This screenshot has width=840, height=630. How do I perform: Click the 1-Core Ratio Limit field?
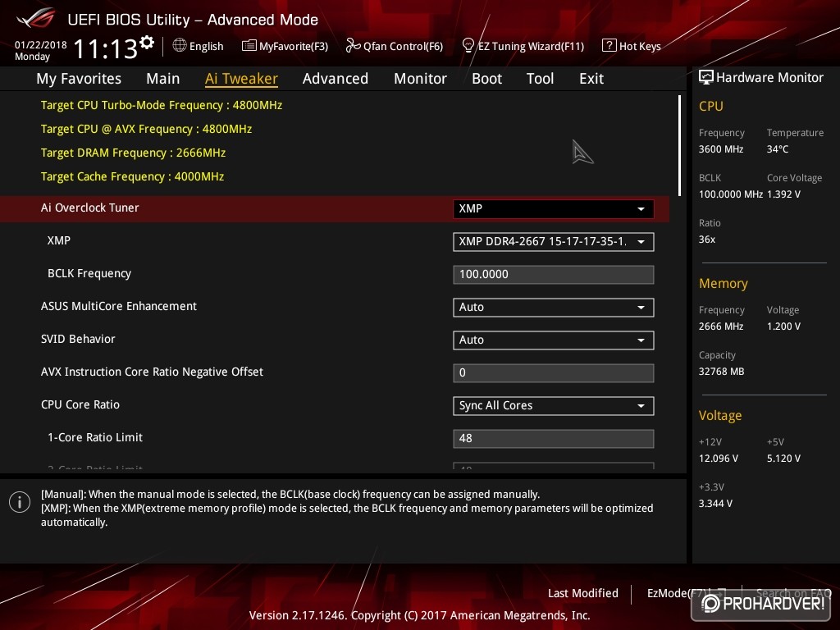tap(553, 438)
